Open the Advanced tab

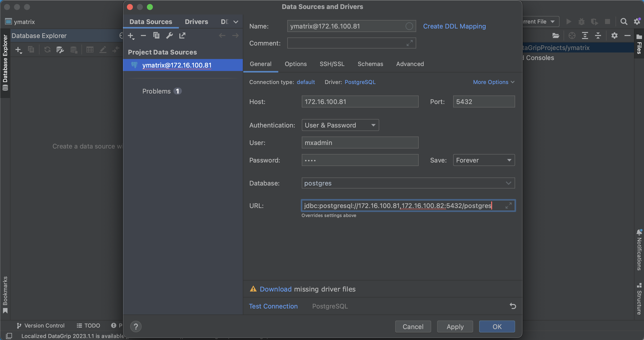[x=410, y=64]
